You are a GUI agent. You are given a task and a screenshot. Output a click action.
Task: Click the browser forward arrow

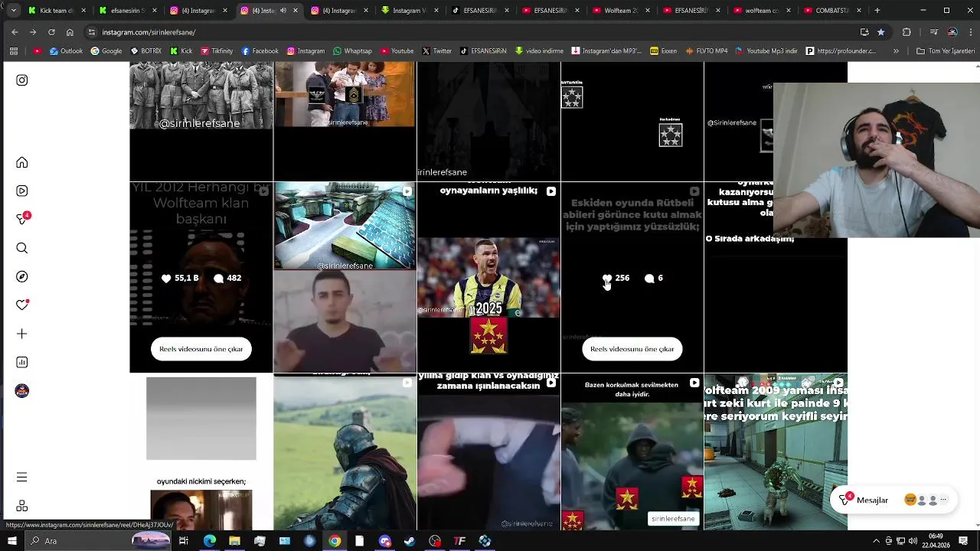pyautogui.click(x=33, y=32)
